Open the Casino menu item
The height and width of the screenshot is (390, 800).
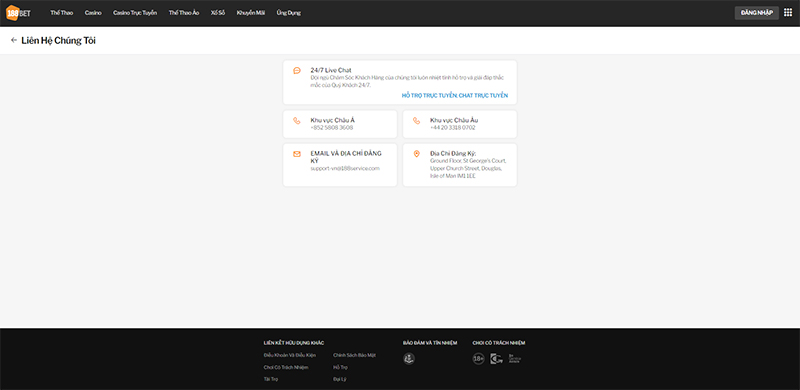pos(93,13)
